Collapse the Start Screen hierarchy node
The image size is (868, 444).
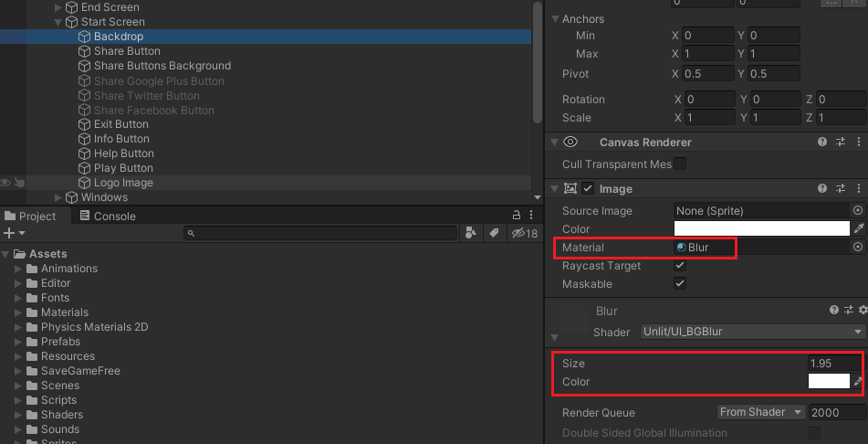(58, 22)
